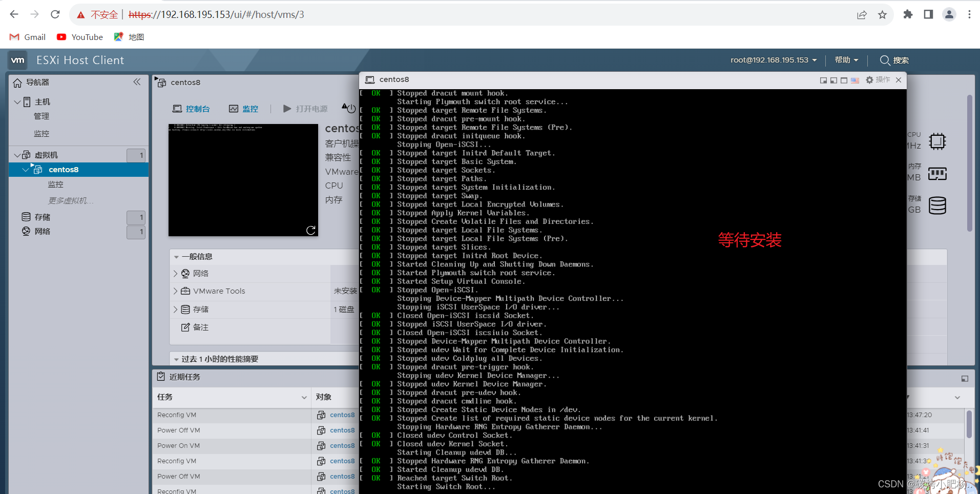The height and width of the screenshot is (494, 980).
Task: Click the share page icon in address bar
Action: pos(862,15)
